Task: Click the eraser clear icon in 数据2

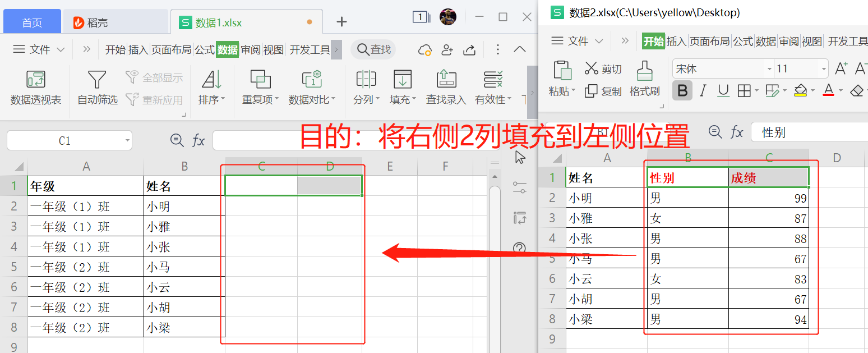Action: coord(856,90)
